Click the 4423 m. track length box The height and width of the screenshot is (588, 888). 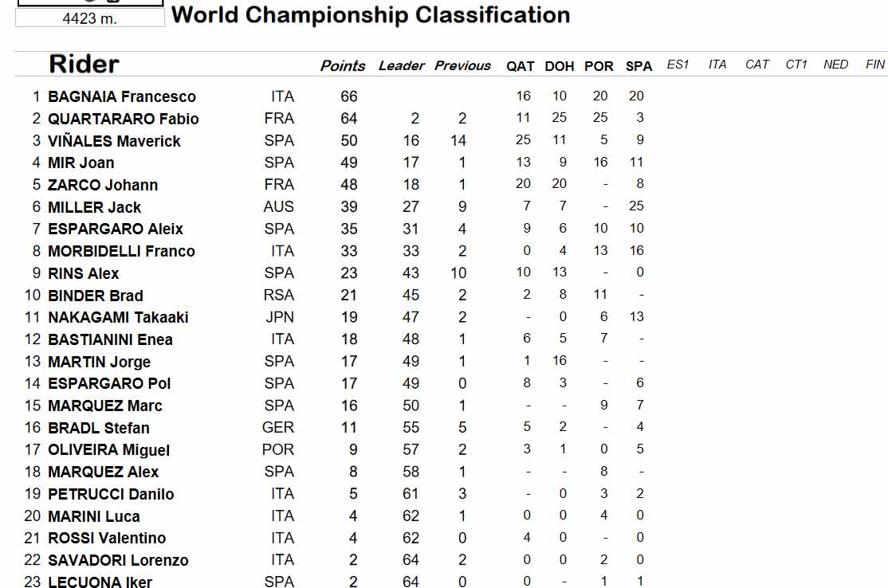point(90,18)
